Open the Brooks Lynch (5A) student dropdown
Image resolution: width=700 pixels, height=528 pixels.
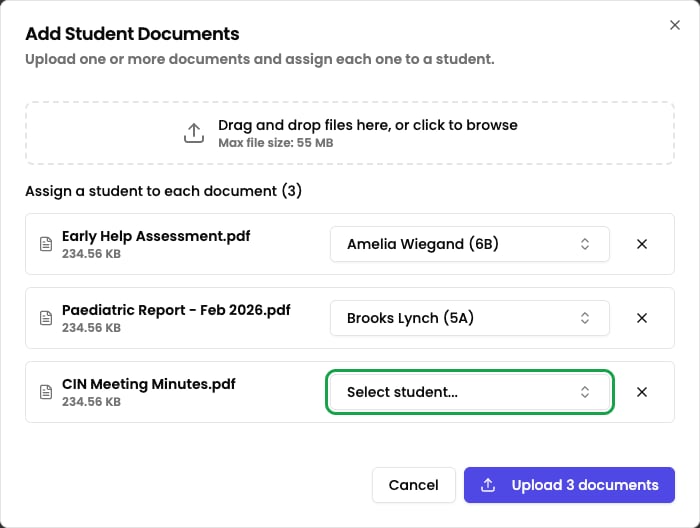[x=470, y=318]
